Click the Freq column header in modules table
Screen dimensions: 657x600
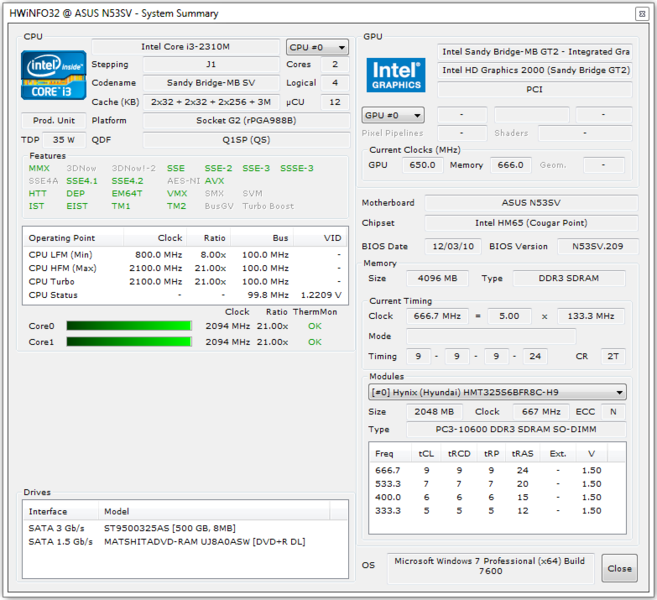tap(391, 454)
